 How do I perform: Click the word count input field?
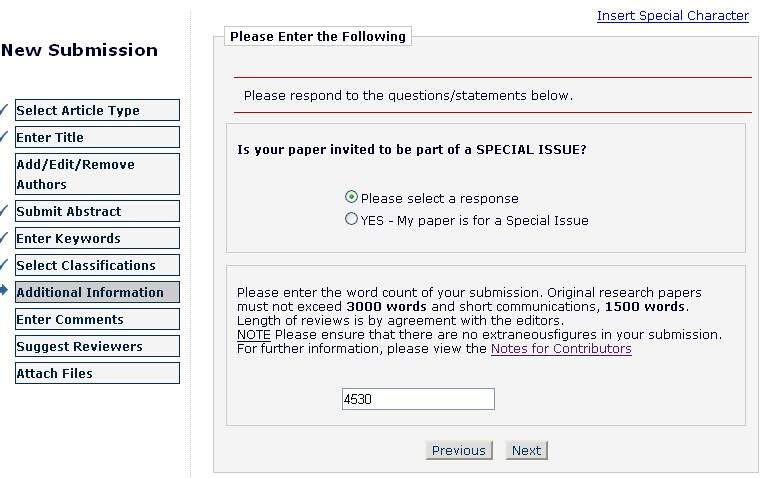click(418, 399)
